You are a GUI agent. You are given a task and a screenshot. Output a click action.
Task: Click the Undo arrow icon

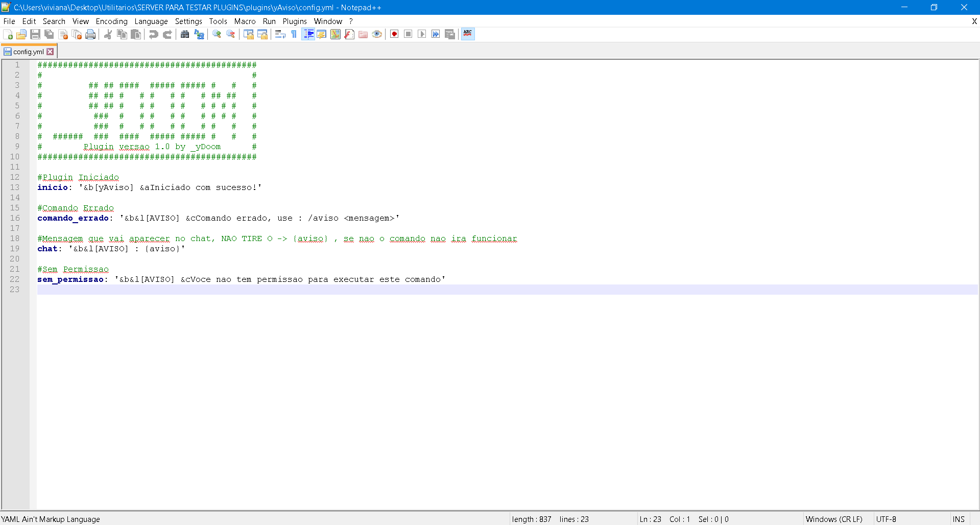coord(153,34)
